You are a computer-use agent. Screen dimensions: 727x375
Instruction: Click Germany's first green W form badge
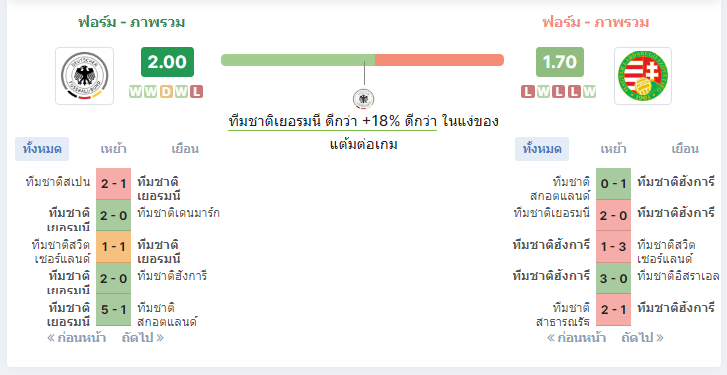tap(135, 92)
